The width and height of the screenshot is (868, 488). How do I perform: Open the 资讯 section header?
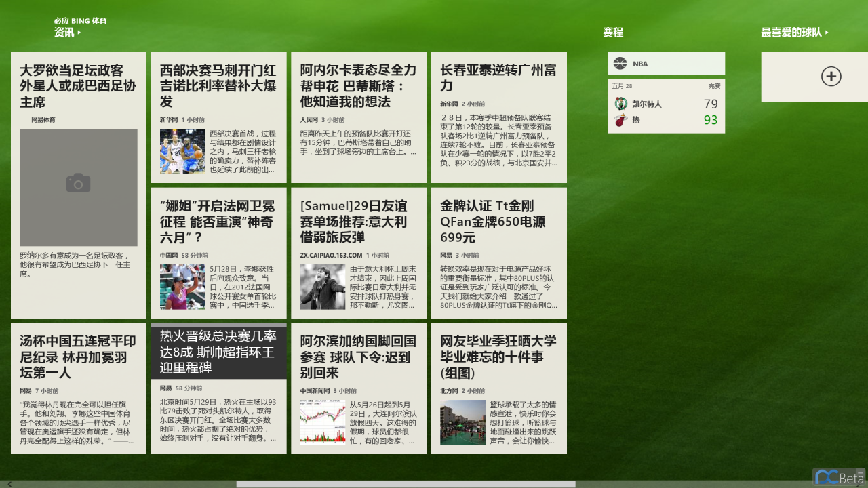[67, 32]
